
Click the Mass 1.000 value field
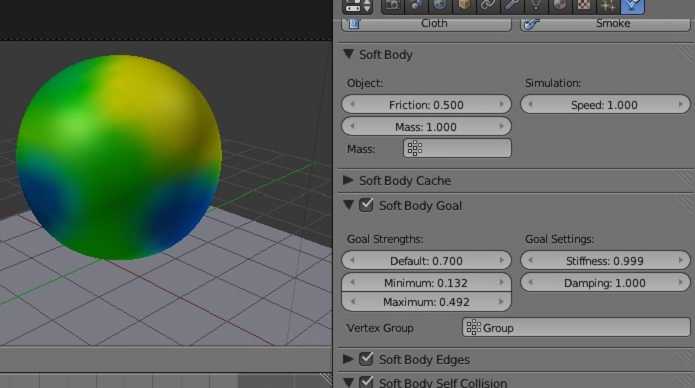click(x=426, y=127)
